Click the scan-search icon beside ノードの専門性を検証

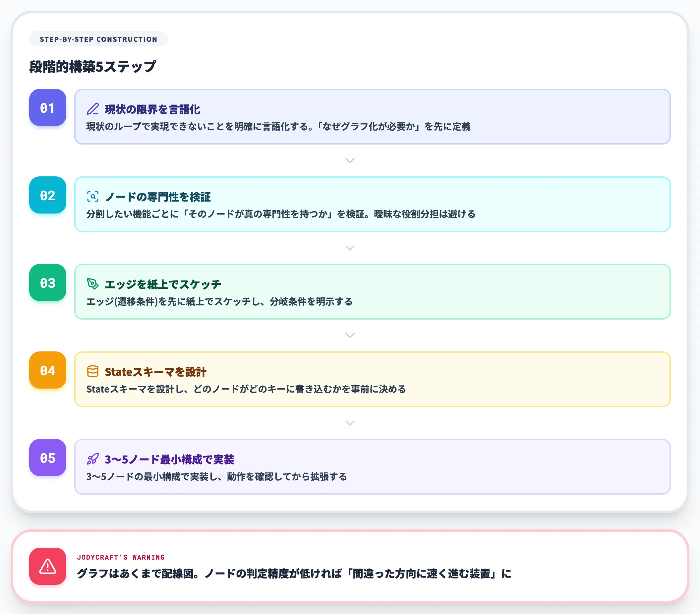click(93, 196)
